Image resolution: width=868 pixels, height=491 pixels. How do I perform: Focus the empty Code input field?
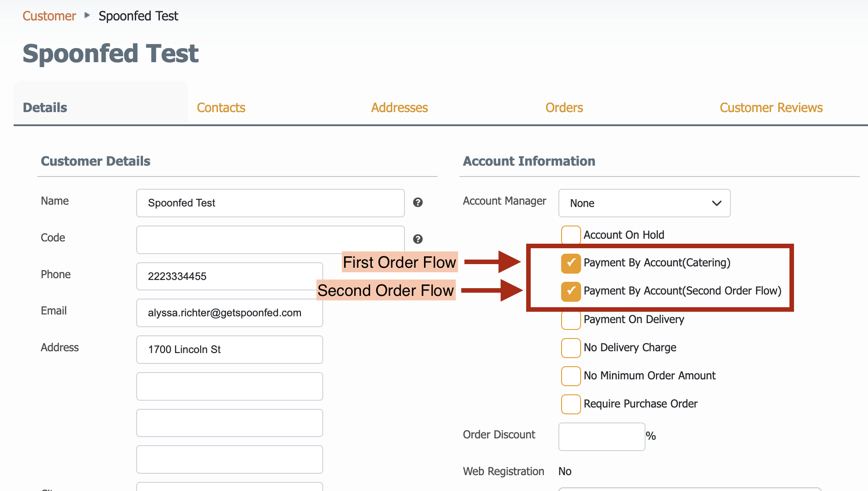click(x=270, y=240)
